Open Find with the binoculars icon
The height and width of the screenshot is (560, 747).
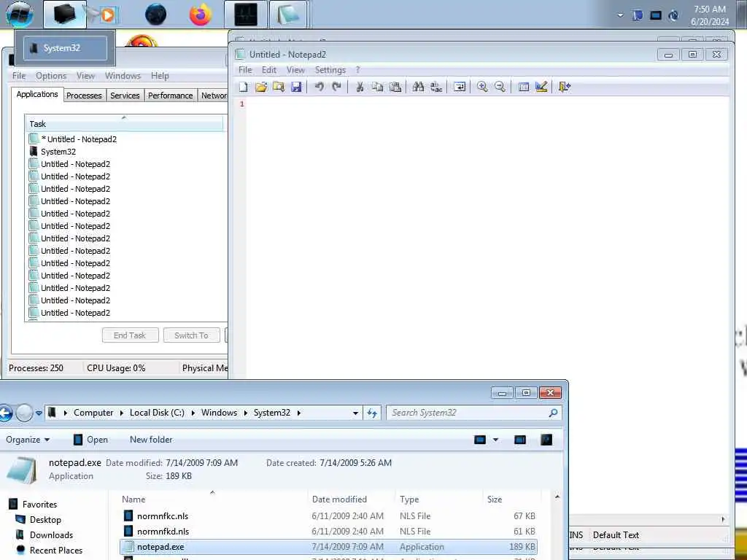coord(418,87)
